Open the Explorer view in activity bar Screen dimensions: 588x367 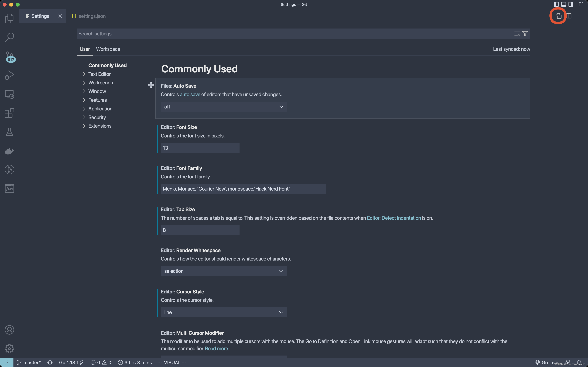coord(9,19)
